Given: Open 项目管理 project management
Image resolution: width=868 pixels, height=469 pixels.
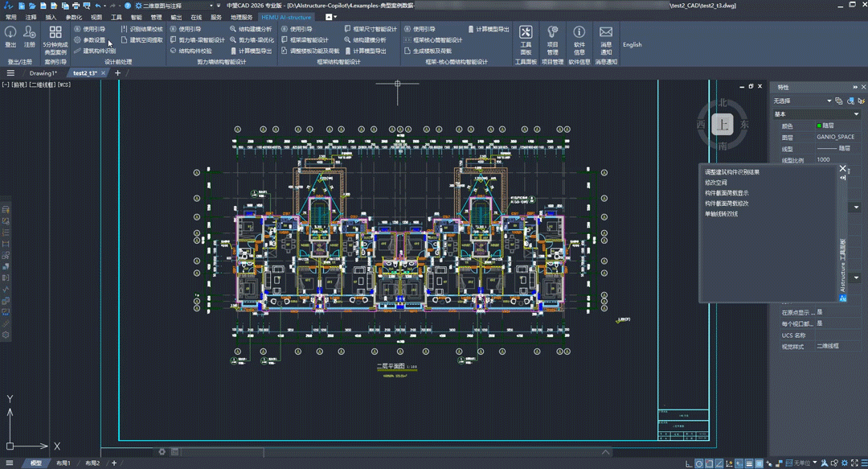Looking at the screenshot, I should tap(552, 33).
